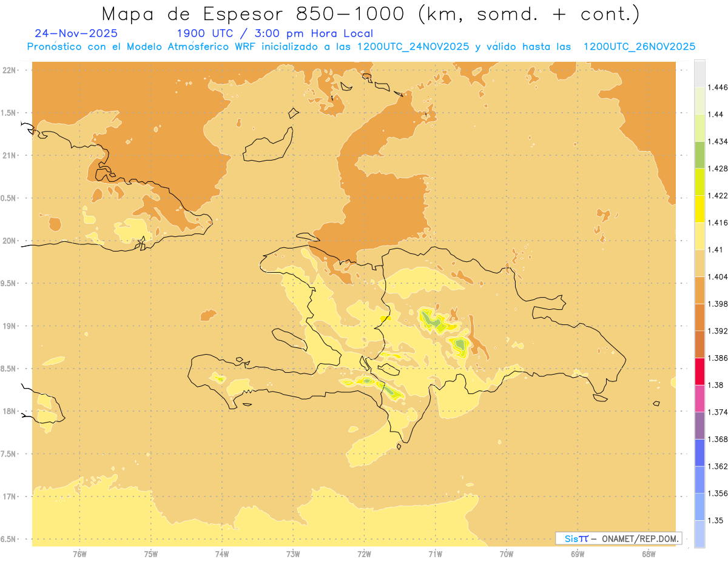This screenshot has width=728, height=562.
Task: Click the '75W' longitude label
Action: pyautogui.click(x=151, y=554)
